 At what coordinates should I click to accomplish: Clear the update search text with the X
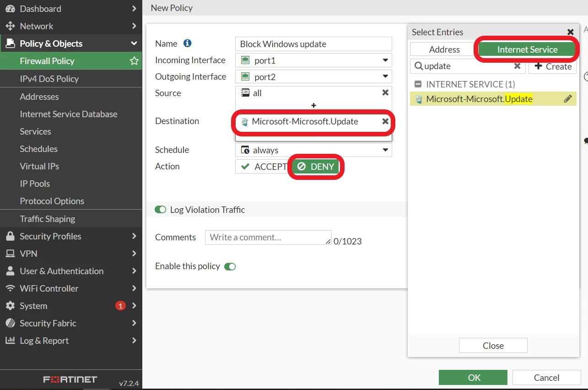point(517,66)
